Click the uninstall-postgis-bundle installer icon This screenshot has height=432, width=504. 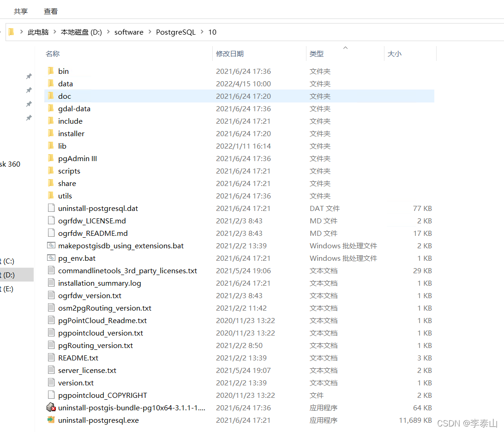pos(51,408)
